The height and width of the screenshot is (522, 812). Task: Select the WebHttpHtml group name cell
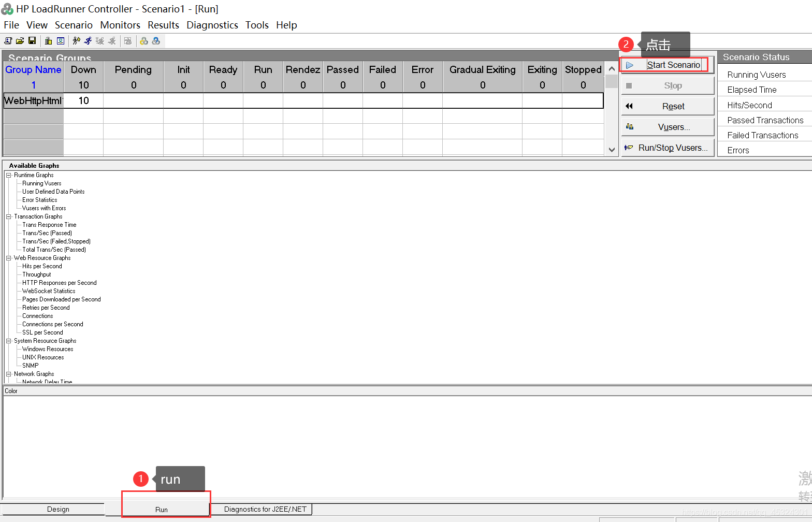[34, 100]
